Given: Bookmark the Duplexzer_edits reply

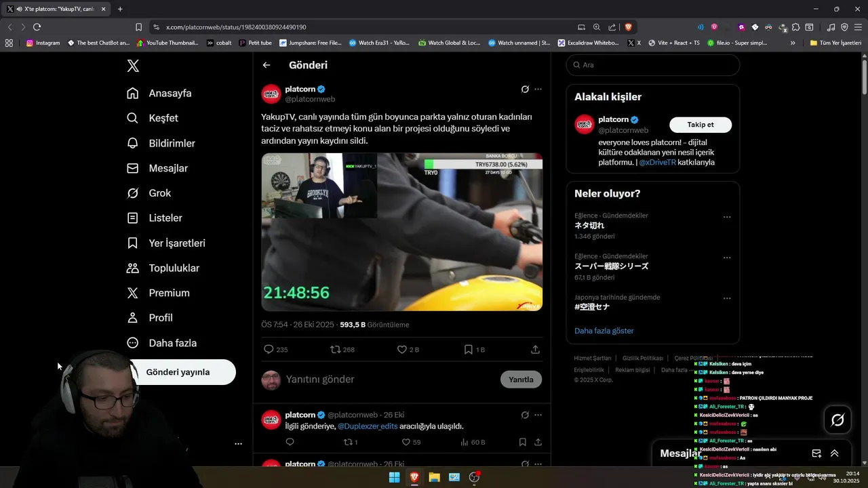Looking at the screenshot, I should tap(522, 443).
